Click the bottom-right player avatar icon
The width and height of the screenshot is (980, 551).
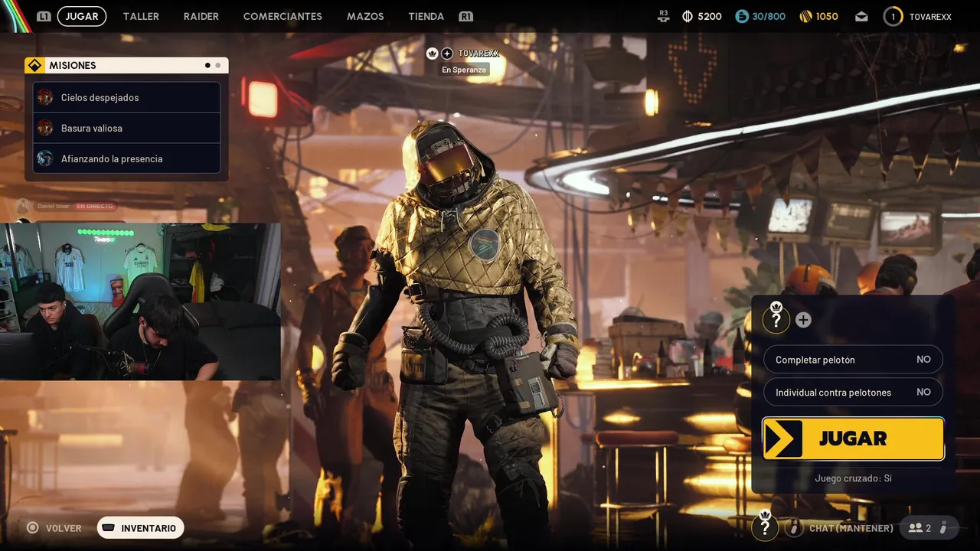[765, 526]
